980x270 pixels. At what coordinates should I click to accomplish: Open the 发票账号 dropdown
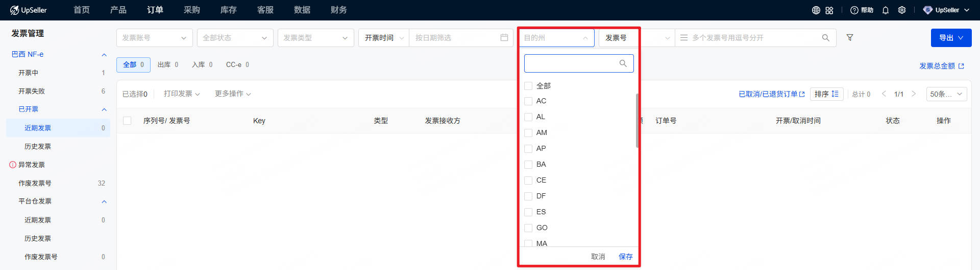point(154,38)
